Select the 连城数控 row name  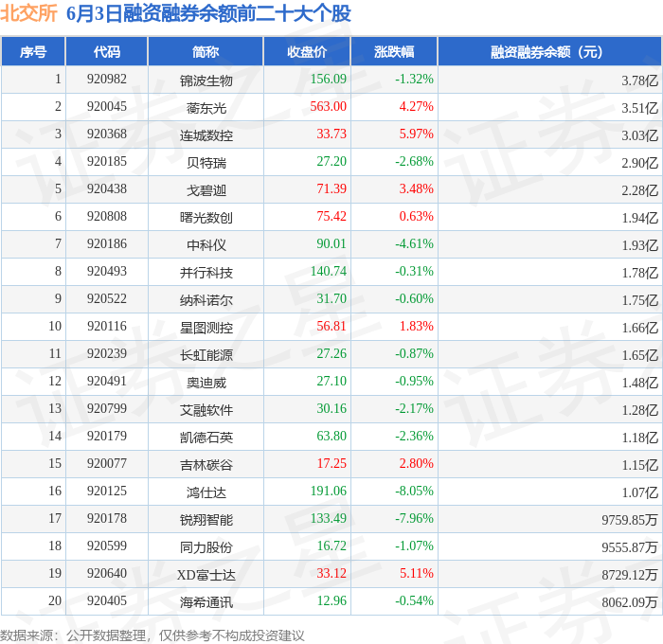tap(206, 135)
